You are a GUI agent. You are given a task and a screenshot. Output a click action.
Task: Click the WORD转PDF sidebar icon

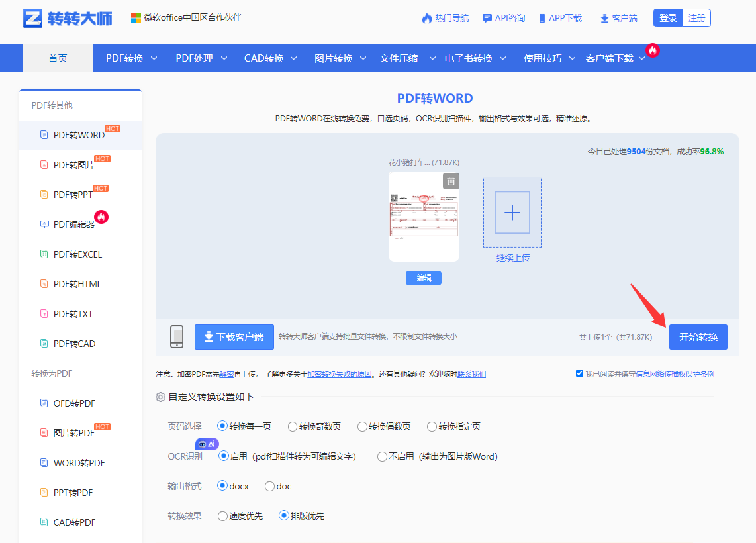44,463
